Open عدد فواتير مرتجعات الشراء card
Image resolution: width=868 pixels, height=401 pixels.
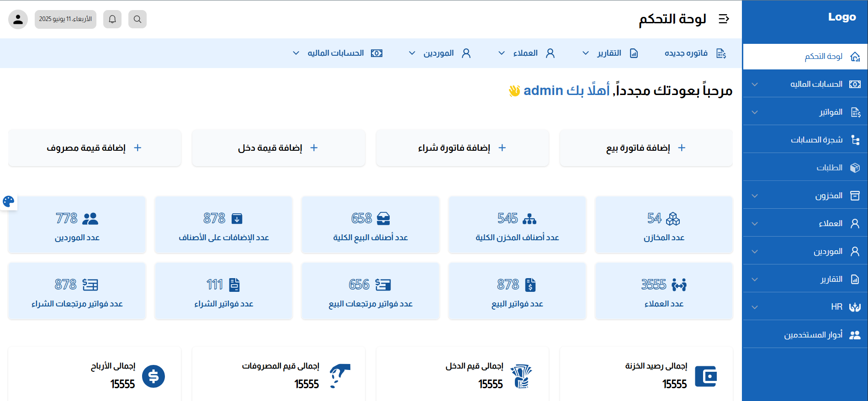[77, 291]
